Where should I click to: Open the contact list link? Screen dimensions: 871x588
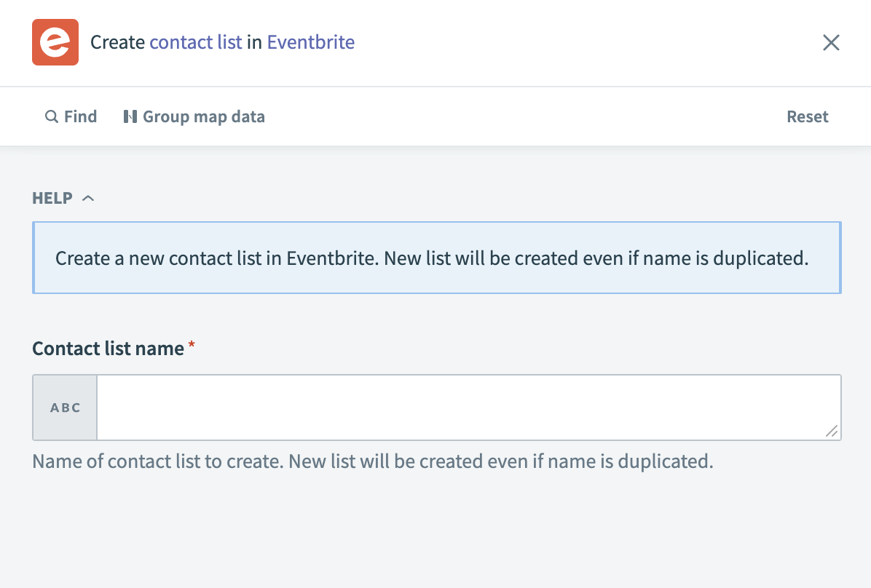pyautogui.click(x=195, y=42)
